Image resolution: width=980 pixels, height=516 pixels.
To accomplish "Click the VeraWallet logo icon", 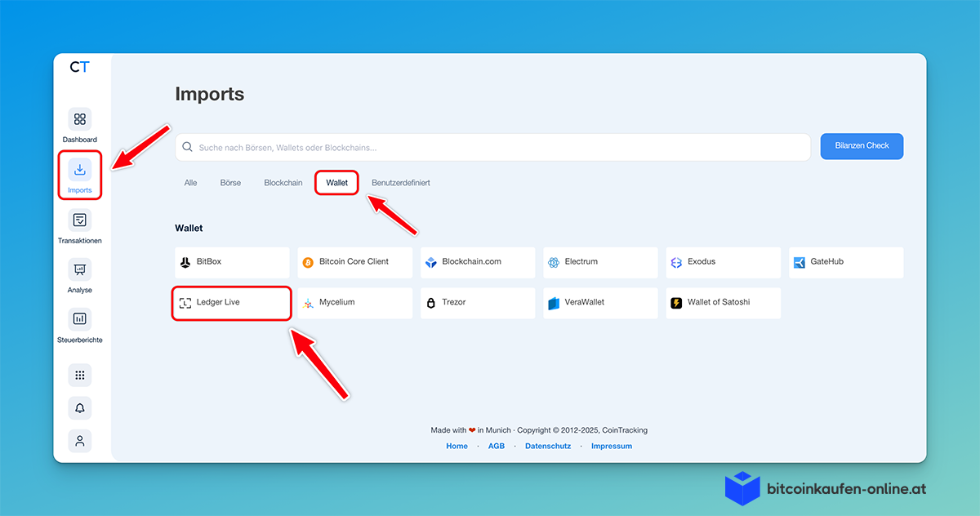I will point(554,303).
